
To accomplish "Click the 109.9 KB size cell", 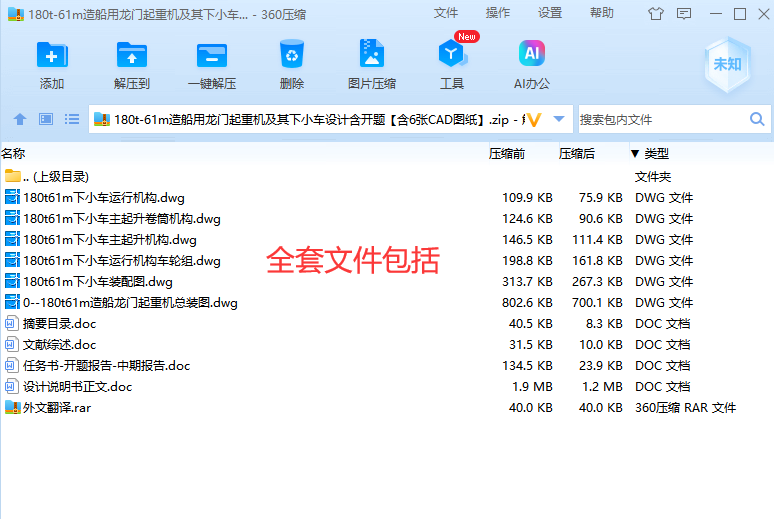I will [x=527, y=198].
